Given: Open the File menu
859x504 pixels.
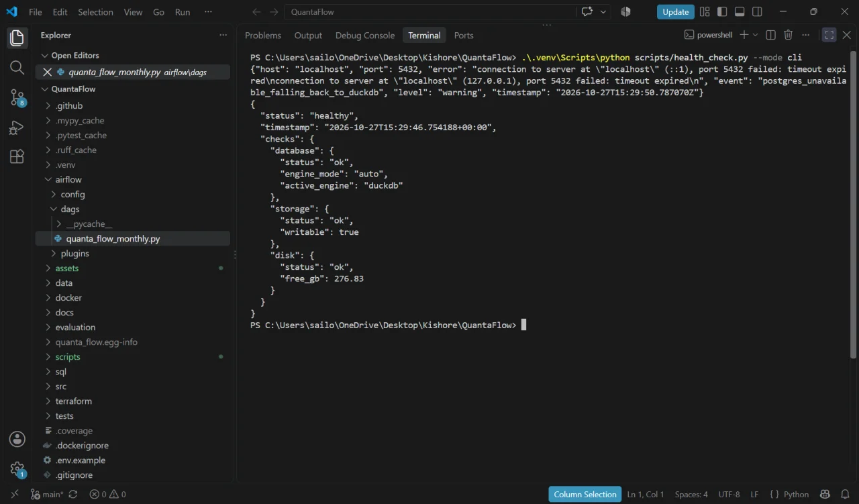Looking at the screenshot, I should [x=35, y=12].
